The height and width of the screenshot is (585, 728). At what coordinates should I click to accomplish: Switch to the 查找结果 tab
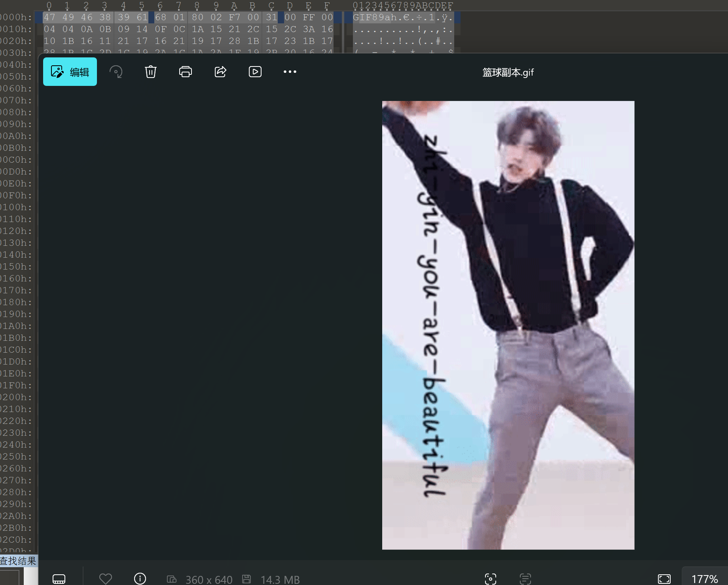[18, 561]
